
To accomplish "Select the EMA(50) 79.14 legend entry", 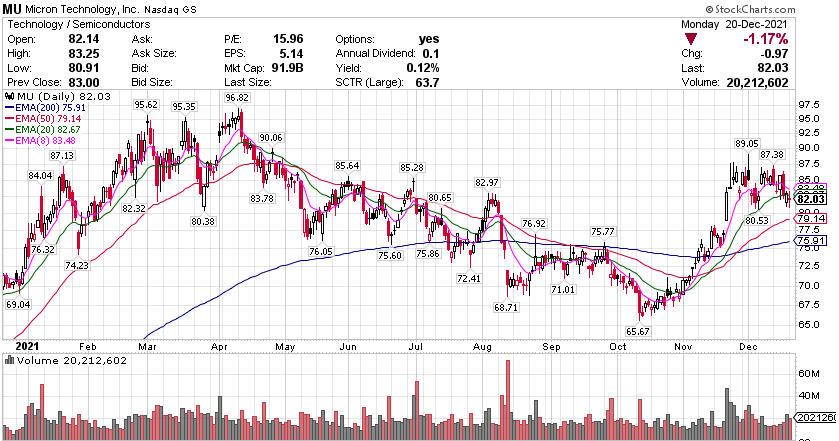I will (43, 118).
